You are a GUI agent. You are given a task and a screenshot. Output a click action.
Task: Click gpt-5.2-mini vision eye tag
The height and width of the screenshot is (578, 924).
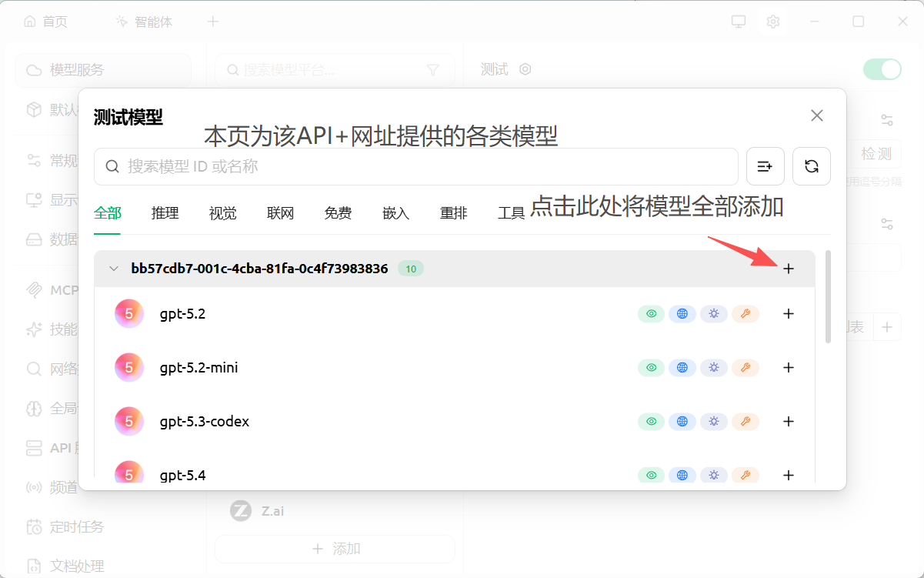[652, 368]
